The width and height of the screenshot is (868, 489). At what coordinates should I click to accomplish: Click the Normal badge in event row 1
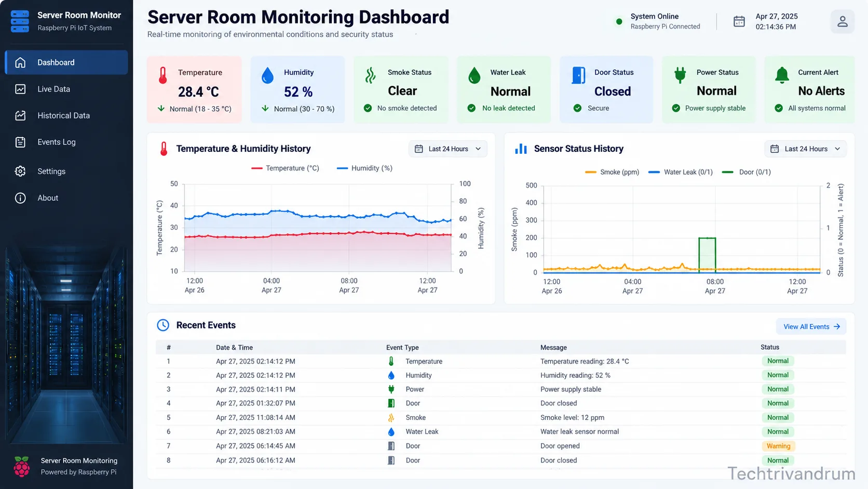pyautogui.click(x=778, y=361)
